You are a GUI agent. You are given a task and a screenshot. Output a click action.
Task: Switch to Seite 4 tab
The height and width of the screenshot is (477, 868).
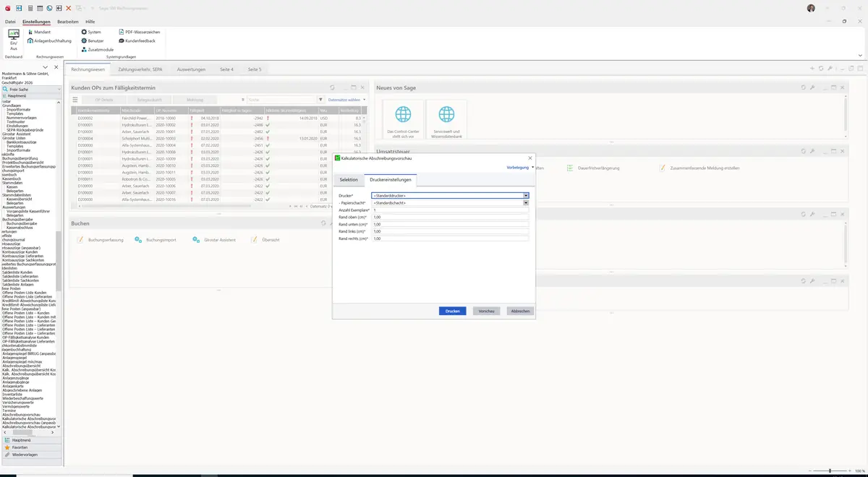tap(226, 69)
